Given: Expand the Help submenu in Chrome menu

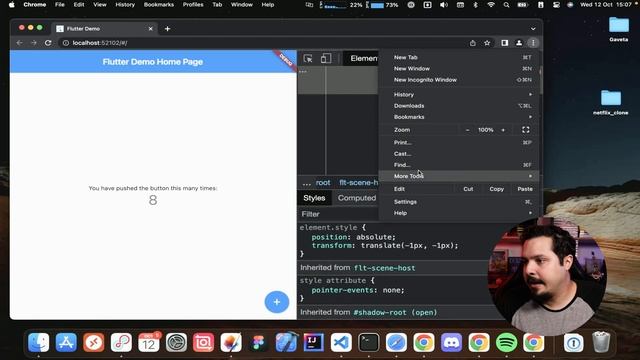Looking at the screenshot, I should tap(459, 213).
